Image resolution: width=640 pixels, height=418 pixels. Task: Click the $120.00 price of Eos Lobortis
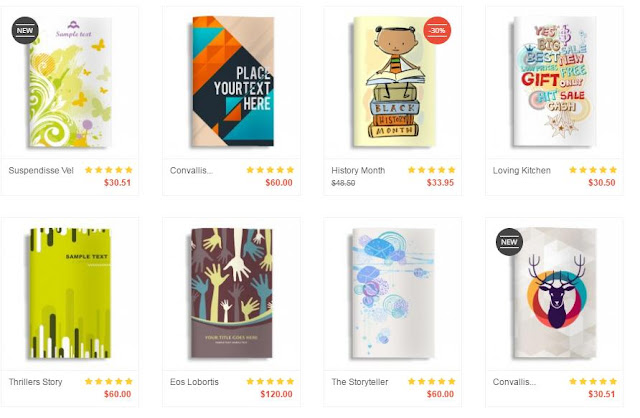click(x=276, y=394)
